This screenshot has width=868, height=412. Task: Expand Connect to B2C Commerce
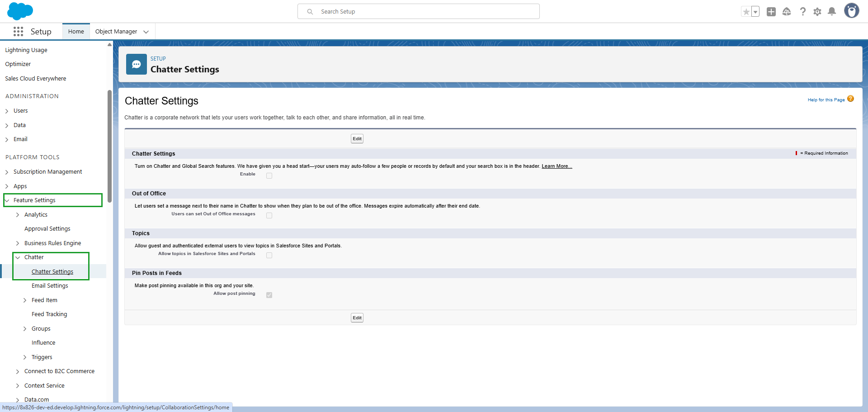coord(18,371)
